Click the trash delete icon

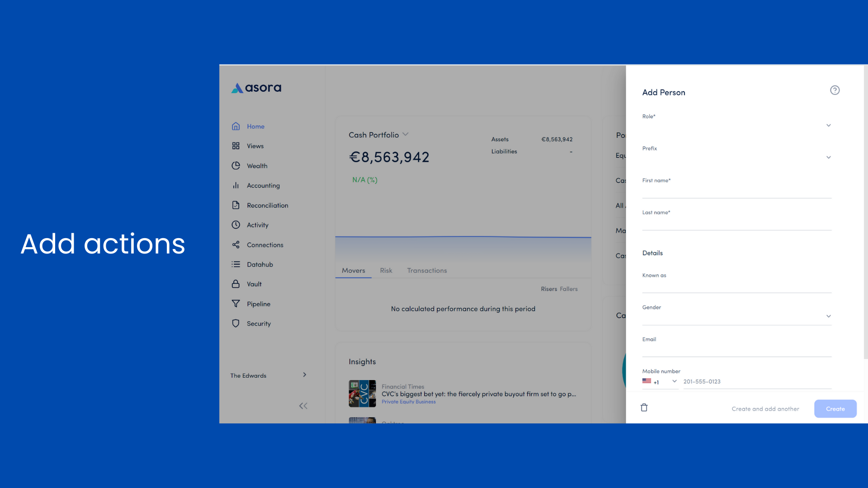pos(644,408)
